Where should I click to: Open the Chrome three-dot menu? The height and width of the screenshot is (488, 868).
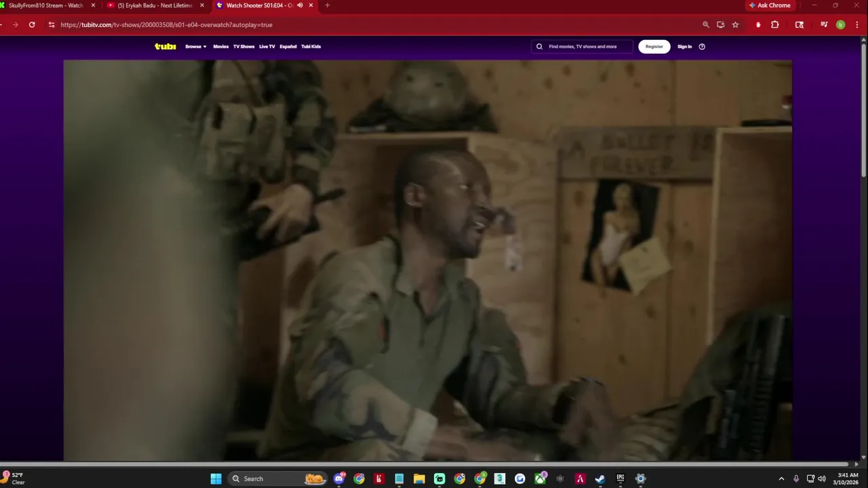[x=856, y=24]
